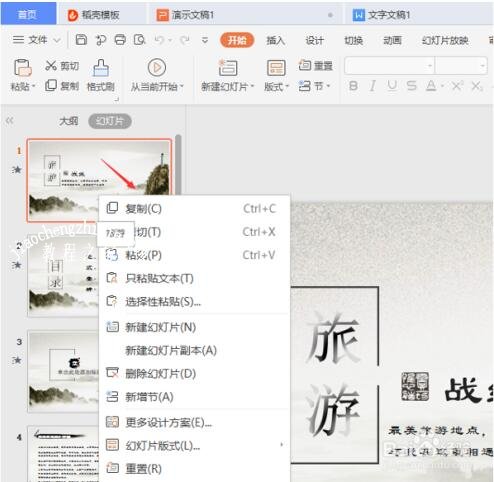Click the New Slide icon in ribbon
This screenshot has width=494, height=482.
(228, 67)
